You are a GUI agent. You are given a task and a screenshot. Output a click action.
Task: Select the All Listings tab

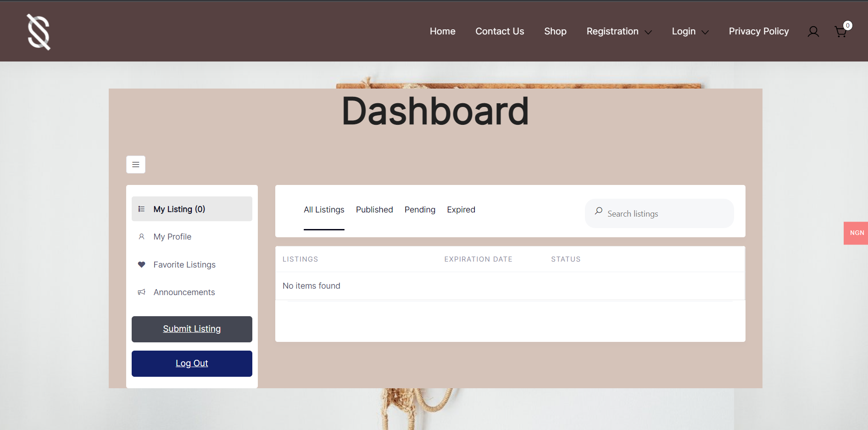click(324, 210)
